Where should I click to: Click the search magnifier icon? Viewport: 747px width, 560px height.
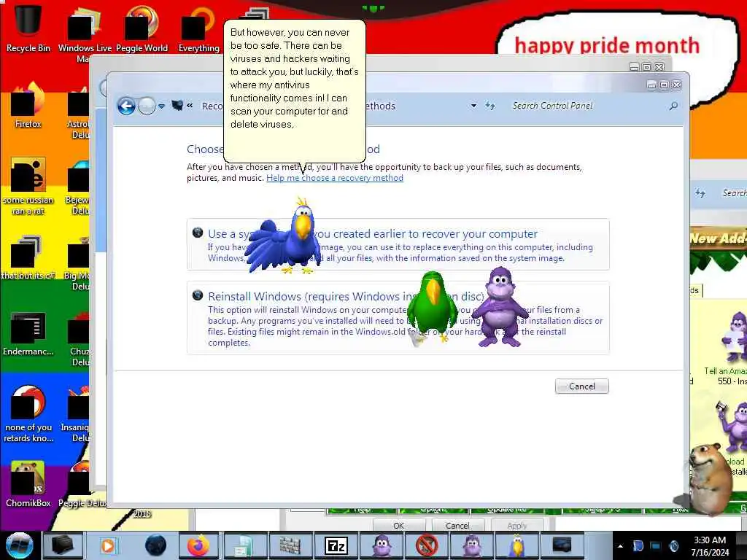[x=673, y=106]
